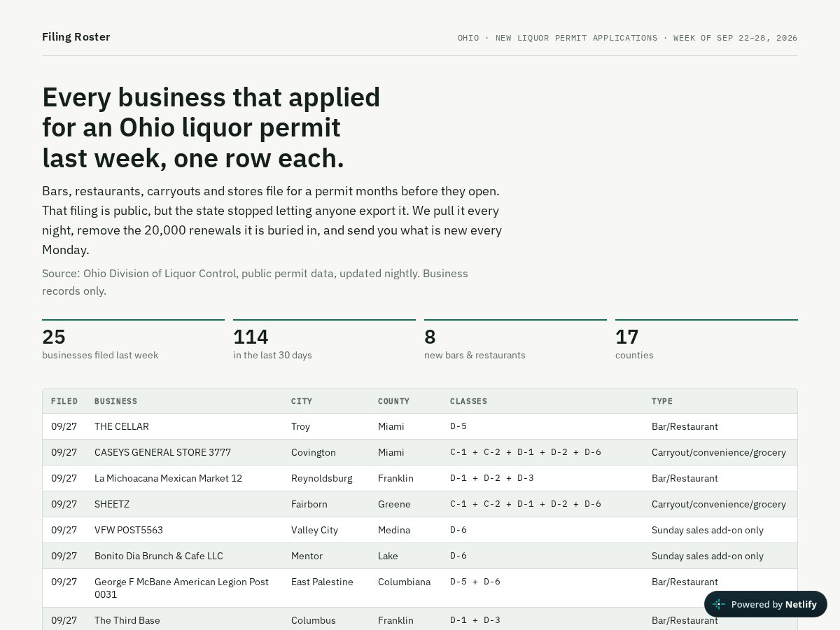Click the Columbiana county cell

404,582
